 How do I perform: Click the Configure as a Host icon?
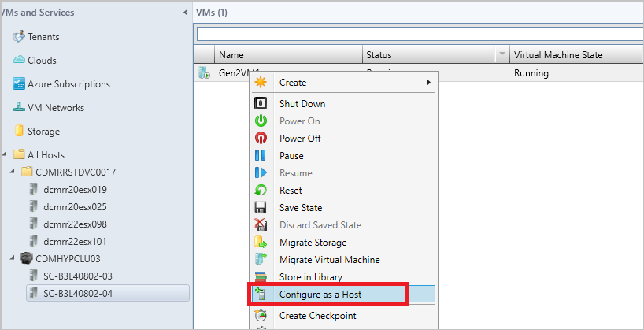(x=261, y=294)
